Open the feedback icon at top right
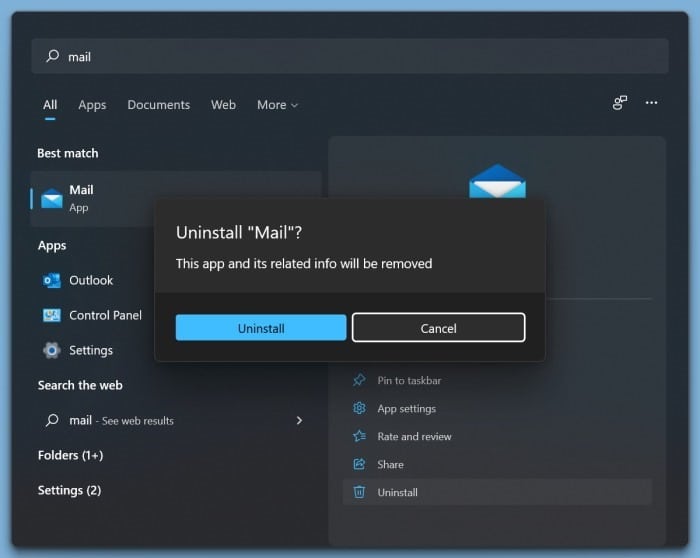The height and width of the screenshot is (558, 700). coord(620,103)
